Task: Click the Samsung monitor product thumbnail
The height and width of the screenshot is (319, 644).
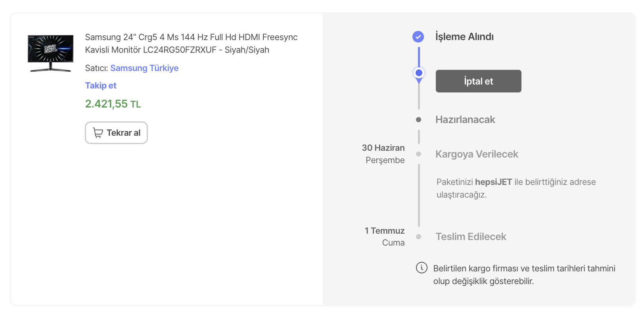Action: tap(50, 53)
